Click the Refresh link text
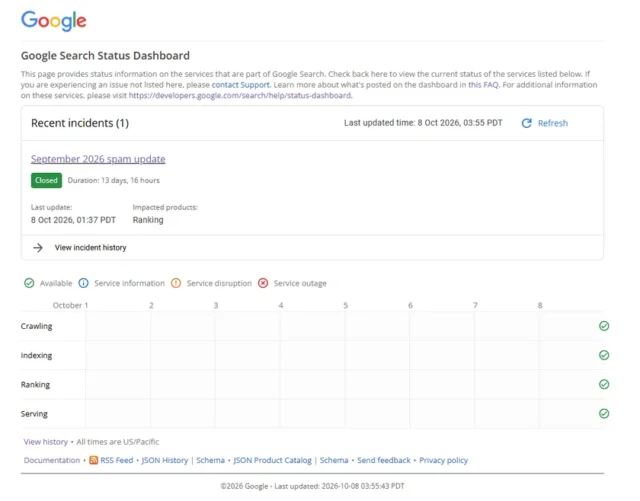The height and width of the screenshot is (501, 640). pyautogui.click(x=553, y=123)
